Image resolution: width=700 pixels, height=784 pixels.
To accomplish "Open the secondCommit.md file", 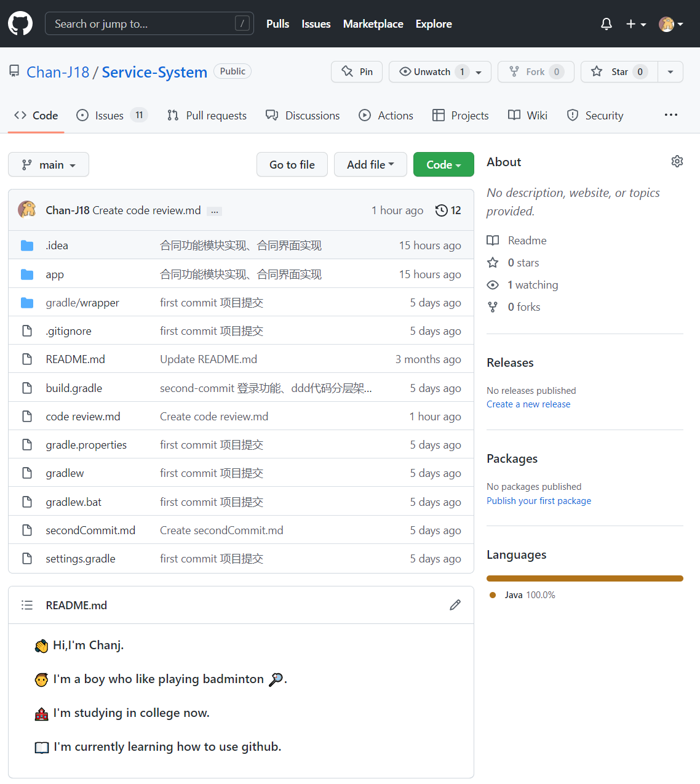I will (90, 530).
